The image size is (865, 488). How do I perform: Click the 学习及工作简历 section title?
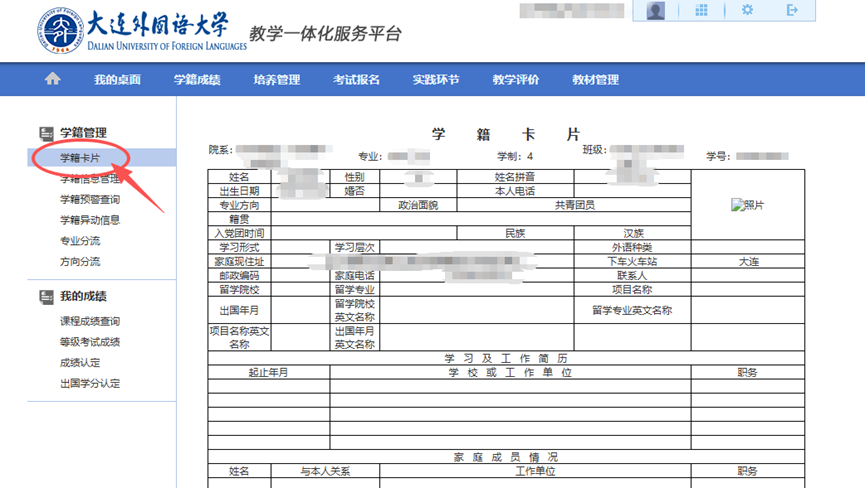506,358
